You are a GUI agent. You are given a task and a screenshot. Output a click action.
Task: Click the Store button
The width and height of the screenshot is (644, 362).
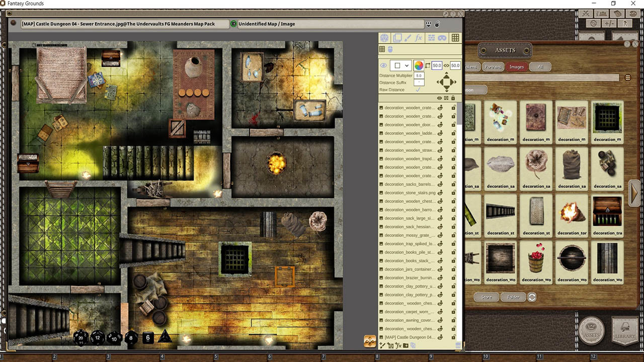486,297
